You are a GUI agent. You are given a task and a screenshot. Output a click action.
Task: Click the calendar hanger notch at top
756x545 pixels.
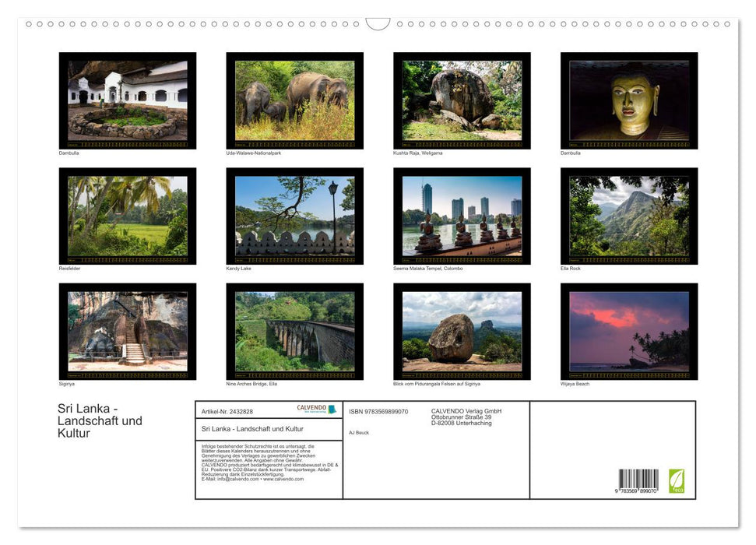tap(378, 24)
